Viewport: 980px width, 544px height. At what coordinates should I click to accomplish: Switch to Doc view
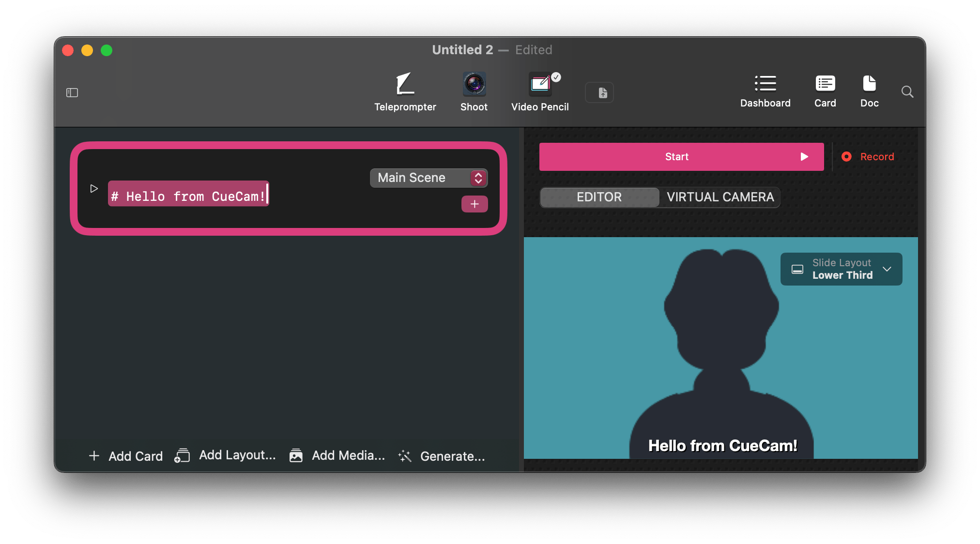(869, 91)
